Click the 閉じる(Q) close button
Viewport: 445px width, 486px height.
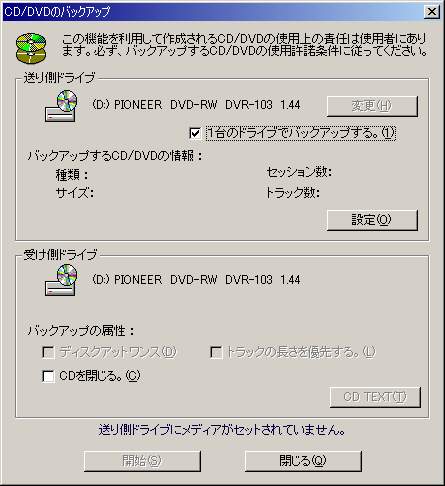pos(303,461)
